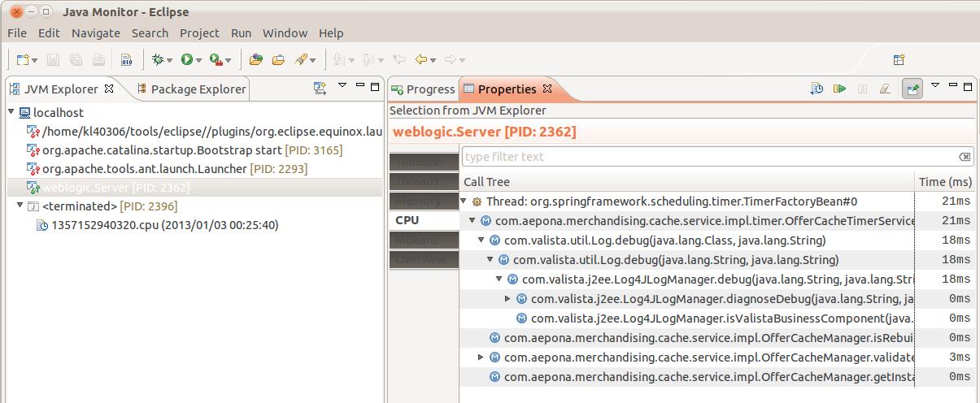Click the Previous Annotation toolbar icon
This screenshot has height=403, width=980.
click(368, 59)
